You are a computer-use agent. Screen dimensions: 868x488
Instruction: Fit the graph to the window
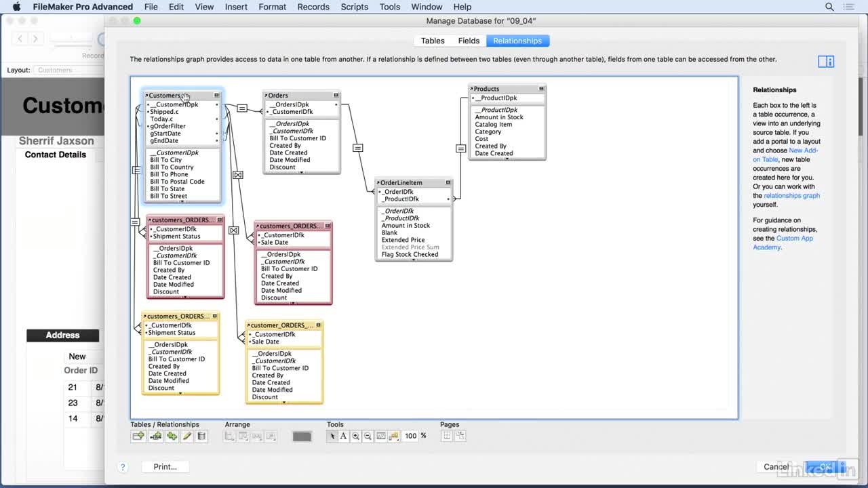click(381, 436)
